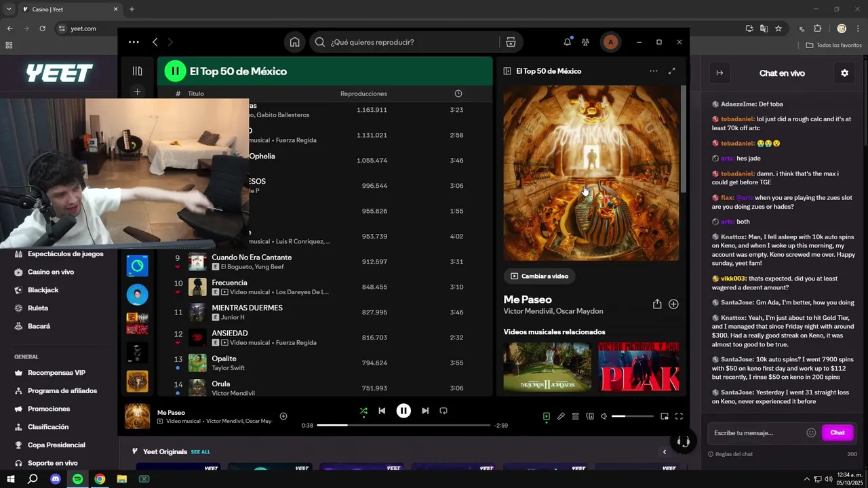The image size is (868, 488).
Task: Show previous Yeet Originals with arrow
Action: pos(665,452)
